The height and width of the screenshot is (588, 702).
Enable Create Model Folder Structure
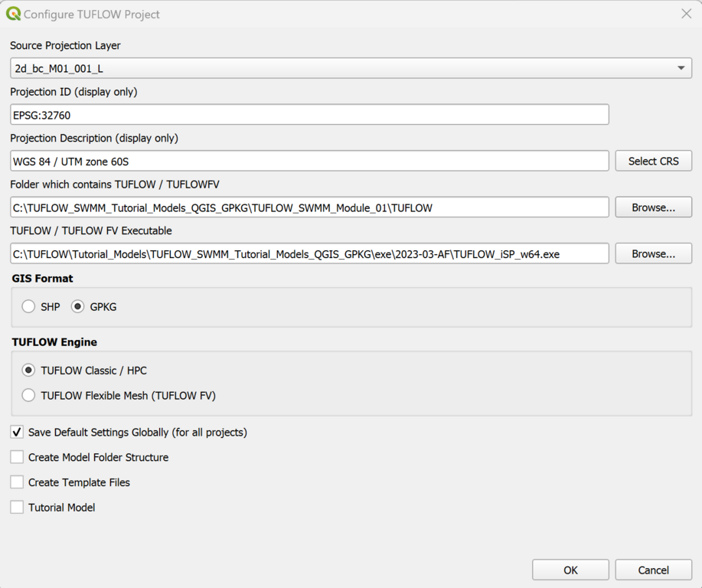pos(17,457)
